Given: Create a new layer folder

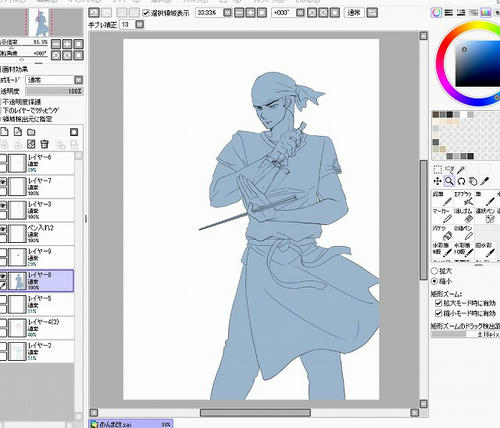Looking at the screenshot, I should tap(31, 132).
